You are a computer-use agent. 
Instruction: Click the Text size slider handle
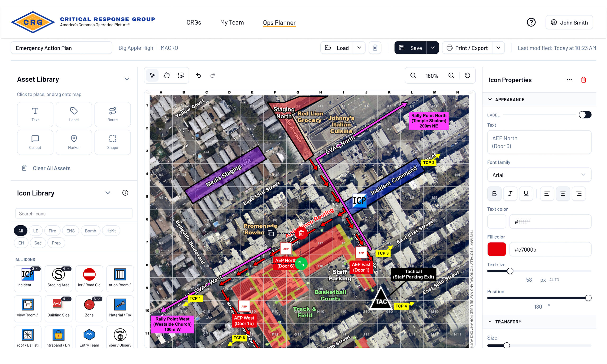point(510,271)
